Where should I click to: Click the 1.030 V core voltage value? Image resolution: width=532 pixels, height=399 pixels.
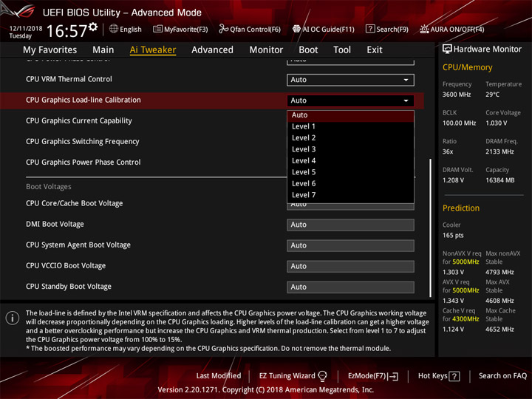[x=497, y=123]
